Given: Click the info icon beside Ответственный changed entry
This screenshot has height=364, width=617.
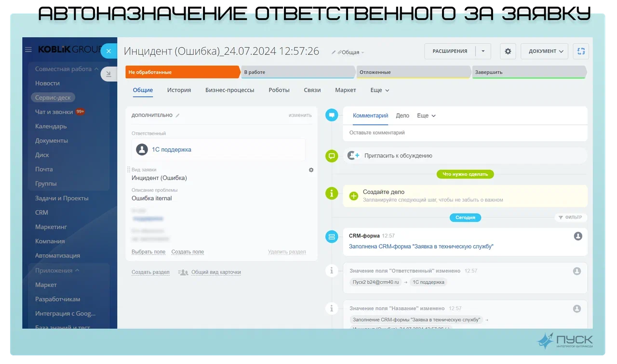Looking at the screenshot, I should pyautogui.click(x=332, y=271).
